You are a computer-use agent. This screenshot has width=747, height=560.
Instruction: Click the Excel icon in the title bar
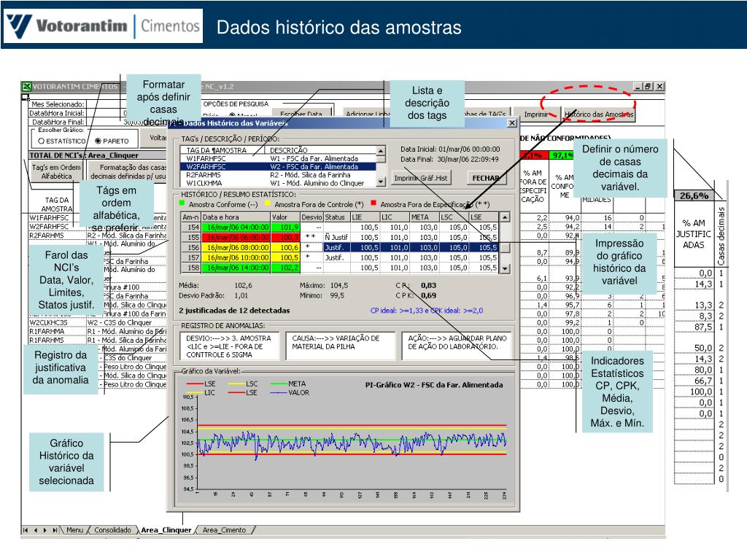tap(27, 87)
